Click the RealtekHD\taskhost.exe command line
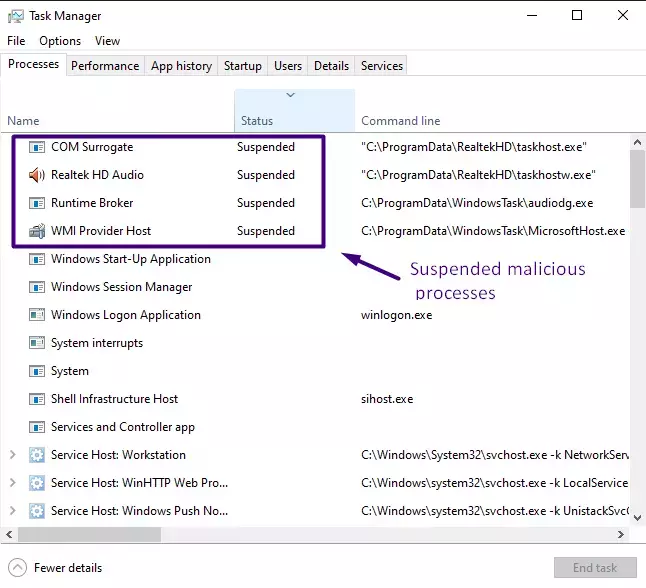 click(x=474, y=147)
